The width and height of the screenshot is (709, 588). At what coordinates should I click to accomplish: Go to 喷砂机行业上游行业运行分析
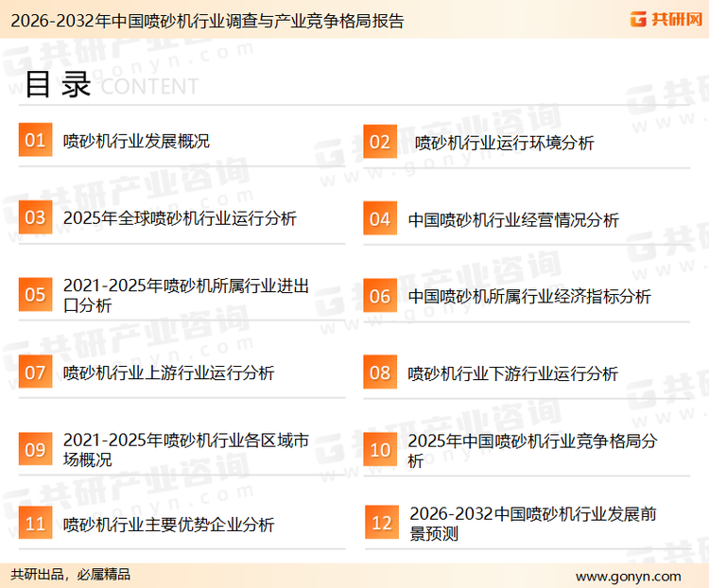[168, 372]
